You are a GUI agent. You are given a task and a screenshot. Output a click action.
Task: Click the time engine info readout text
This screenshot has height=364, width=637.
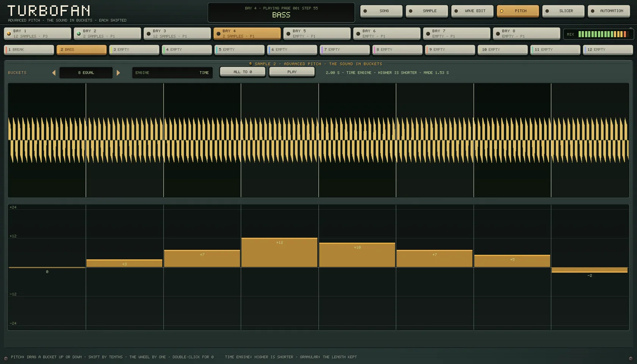(387, 73)
